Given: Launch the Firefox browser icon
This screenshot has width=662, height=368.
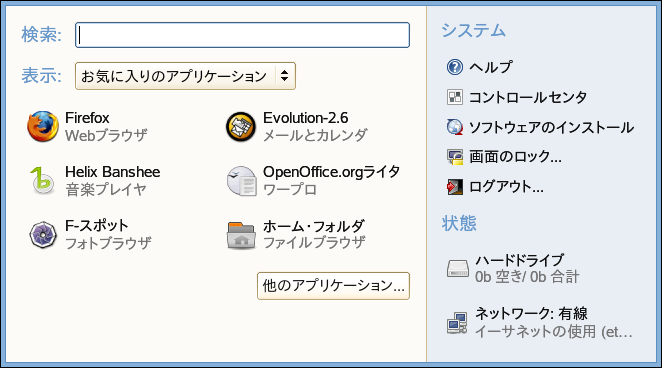Looking at the screenshot, I should (43, 126).
